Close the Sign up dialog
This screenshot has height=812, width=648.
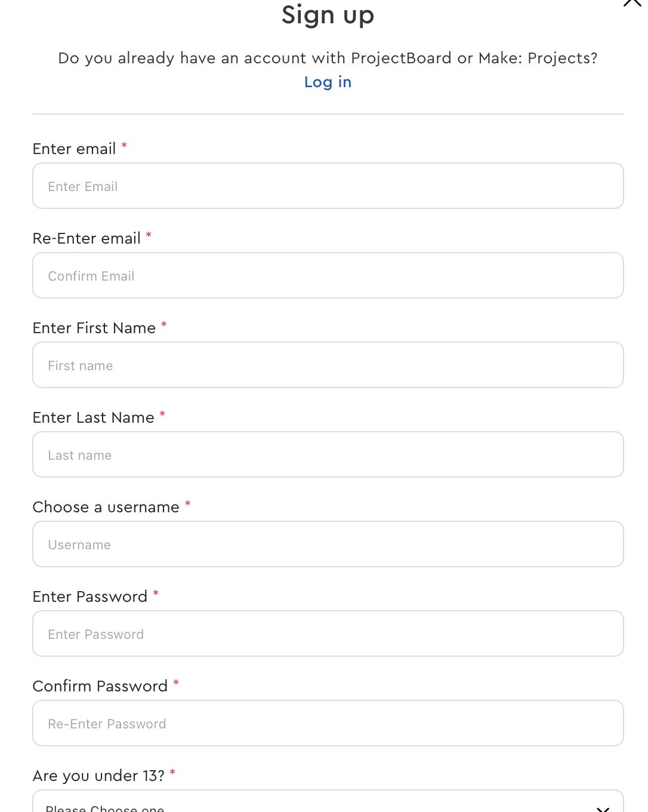[632, 3]
